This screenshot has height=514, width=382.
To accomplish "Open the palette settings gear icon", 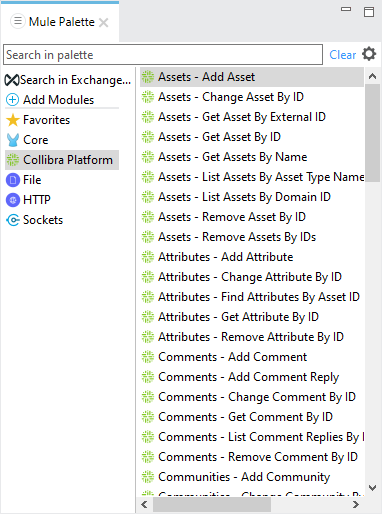I will coord(369,54).
